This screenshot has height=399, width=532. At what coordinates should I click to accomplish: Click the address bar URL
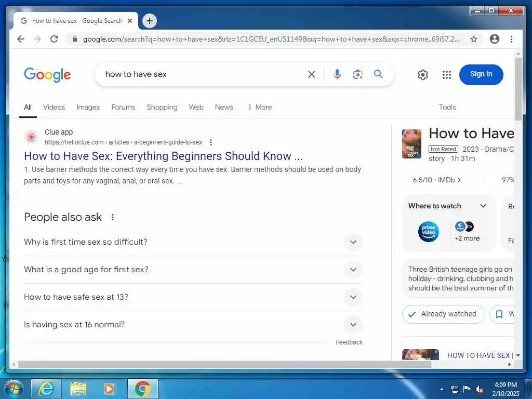pyautogui.click(x=271, y=39)
